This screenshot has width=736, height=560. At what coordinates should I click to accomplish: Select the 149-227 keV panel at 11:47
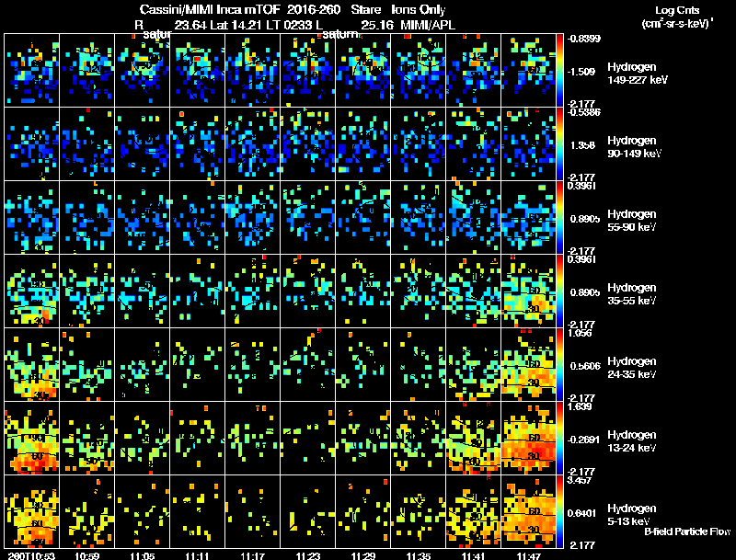click(528, 71)
